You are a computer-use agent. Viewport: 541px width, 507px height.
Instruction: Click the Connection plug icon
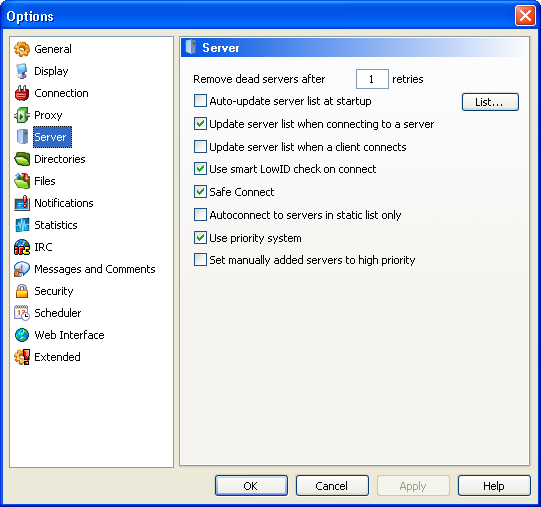22,93
